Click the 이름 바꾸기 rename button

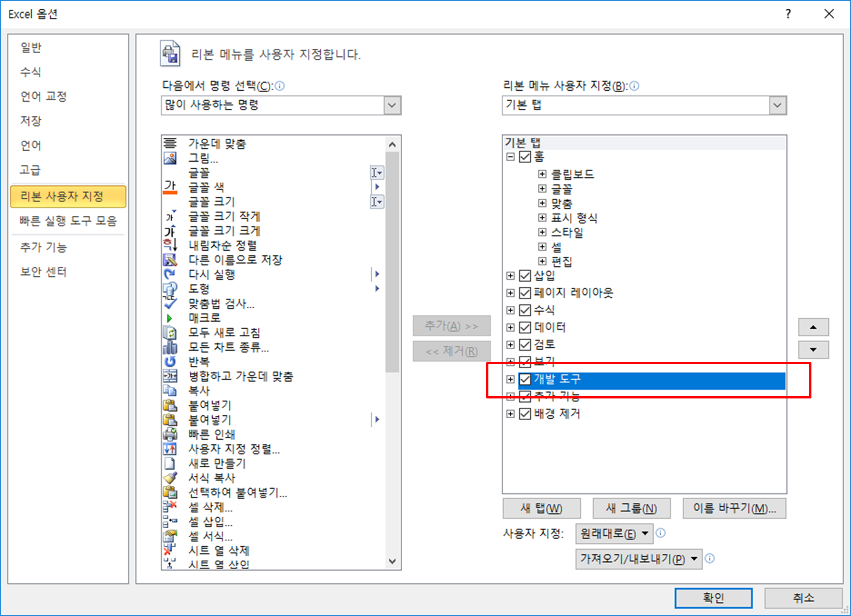pyautogui.click(x=735, y=508)
